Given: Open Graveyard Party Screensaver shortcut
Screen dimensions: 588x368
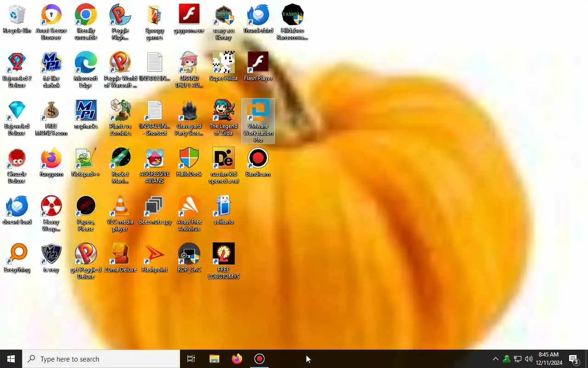Looking at the screenshot, I should coord(189,118).
